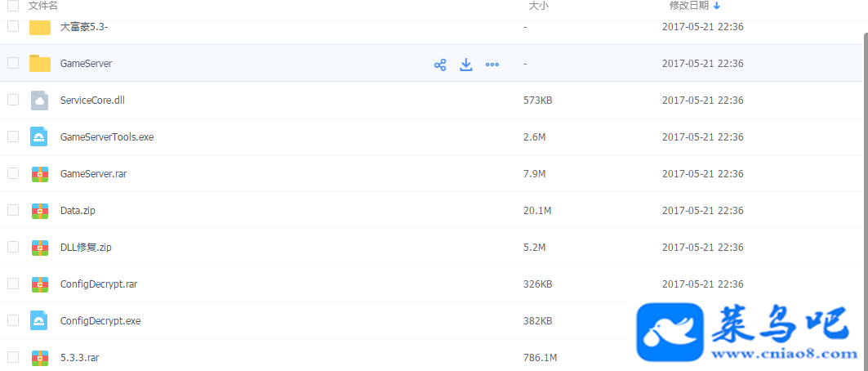The width and height of the screenshot is (868, 371).
Task: Tick the 5.3.3.rar checkbox
Action: click(13, 357)
